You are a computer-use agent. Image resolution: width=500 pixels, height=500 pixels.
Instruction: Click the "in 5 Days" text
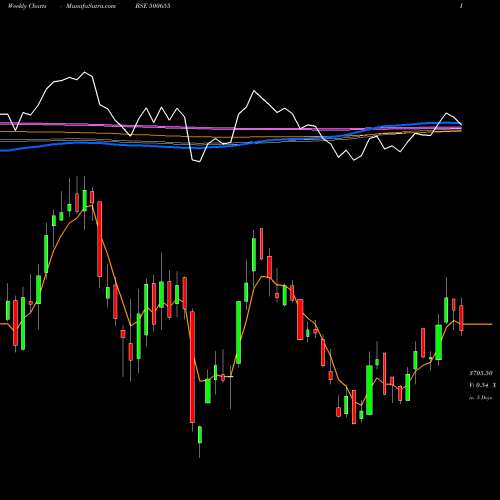[480, 398]
